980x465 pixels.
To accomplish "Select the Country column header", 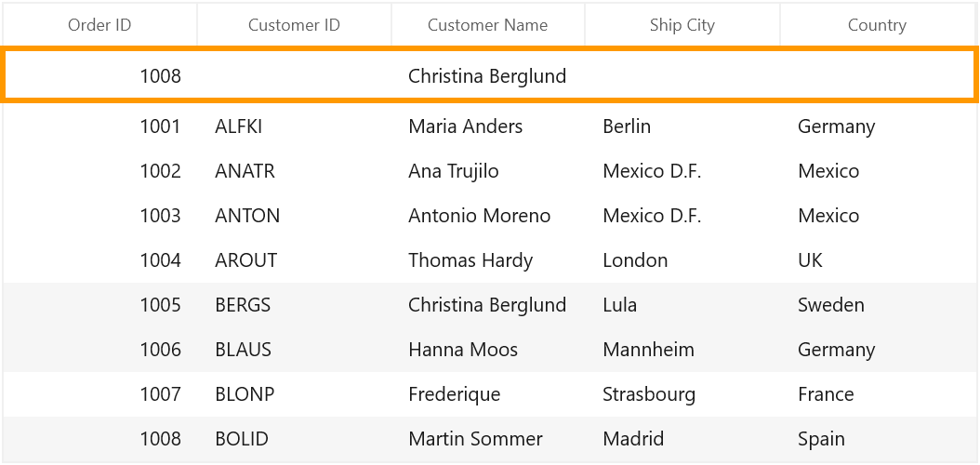I will point(878,25).
